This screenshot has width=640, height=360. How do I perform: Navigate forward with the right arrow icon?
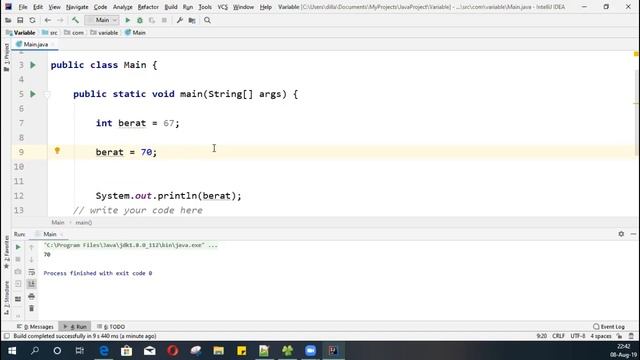click(60, 20)
